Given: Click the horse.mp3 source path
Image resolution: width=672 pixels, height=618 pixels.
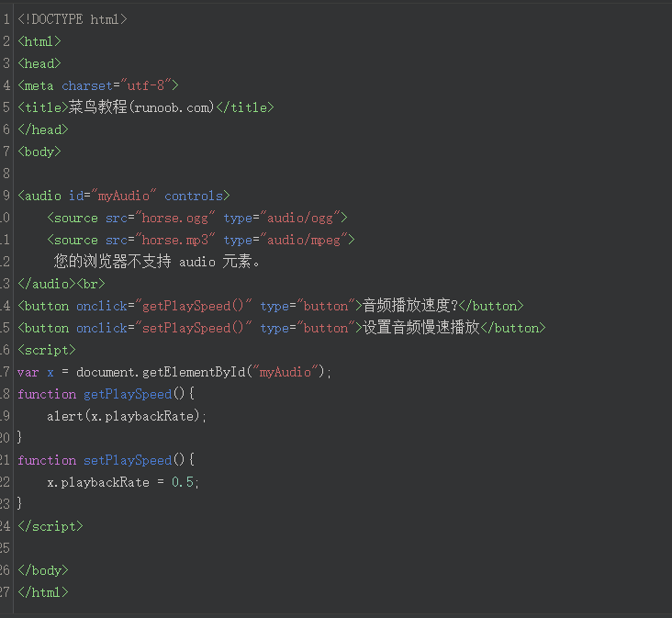Looking at the screenshot, I should [x=174, y=240].
